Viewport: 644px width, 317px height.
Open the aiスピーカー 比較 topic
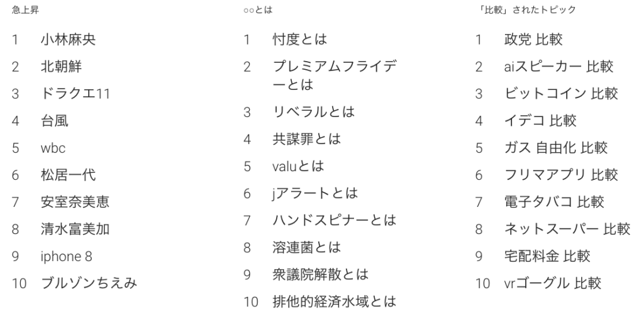(x=558, y=67)
